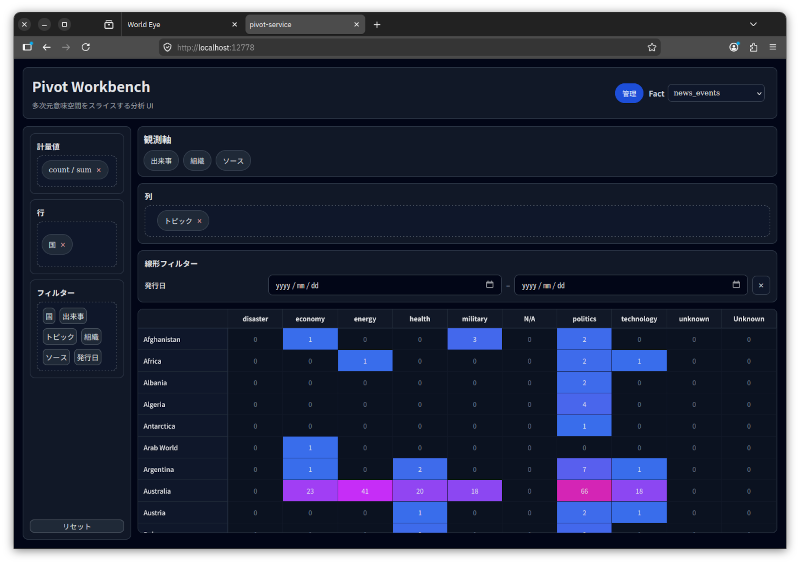Click the Australia politics cell showing 66
The height and width of the screenshot is (564, 800).
[584, 491]
